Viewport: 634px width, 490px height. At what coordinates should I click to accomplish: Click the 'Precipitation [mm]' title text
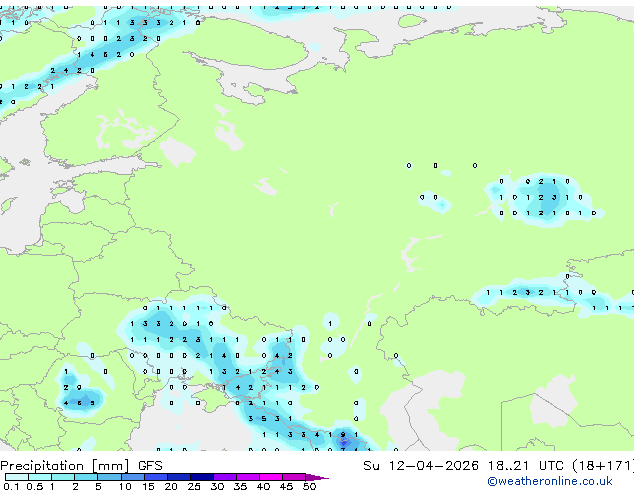(x=65, y=466)
